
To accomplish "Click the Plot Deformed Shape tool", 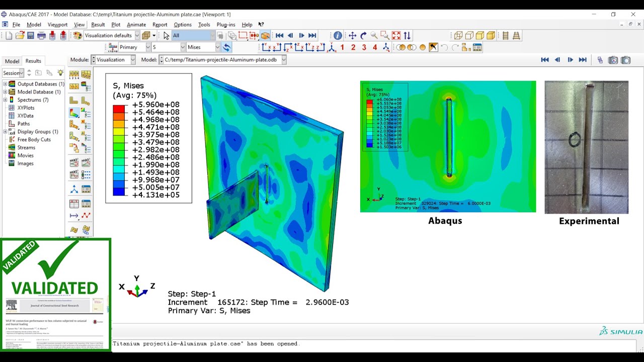I will click(x=86, y=100).
